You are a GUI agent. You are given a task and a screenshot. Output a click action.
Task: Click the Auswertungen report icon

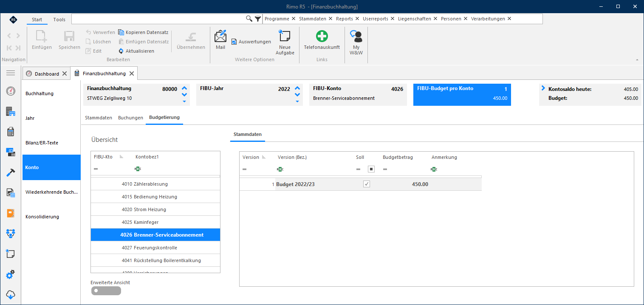click(x=234, y=42)
